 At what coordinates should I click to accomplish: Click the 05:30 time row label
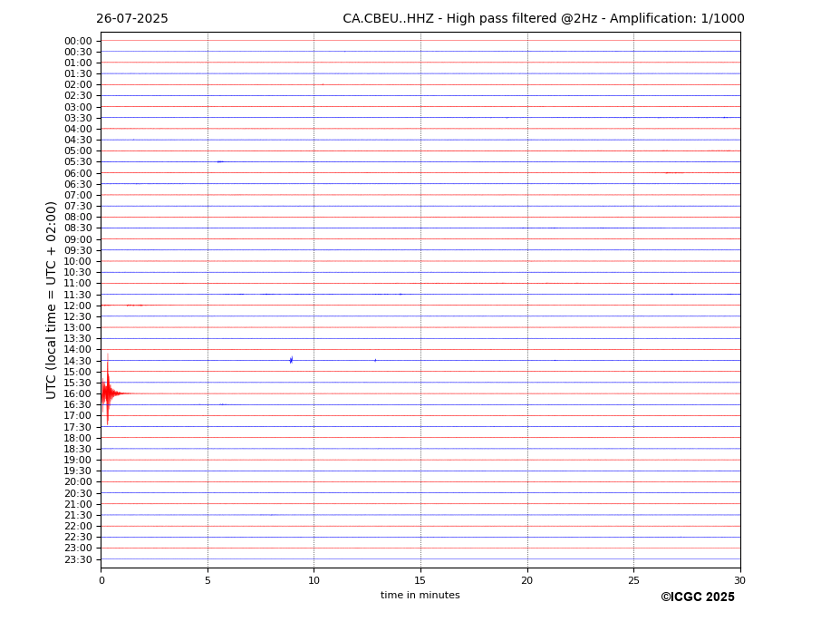tap(78, 162)
